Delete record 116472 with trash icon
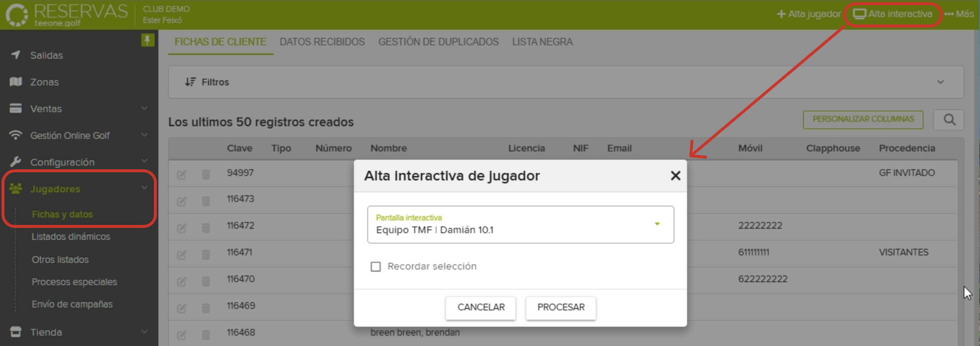The height and width of the screenshot is (346, 980). (206, 228)
